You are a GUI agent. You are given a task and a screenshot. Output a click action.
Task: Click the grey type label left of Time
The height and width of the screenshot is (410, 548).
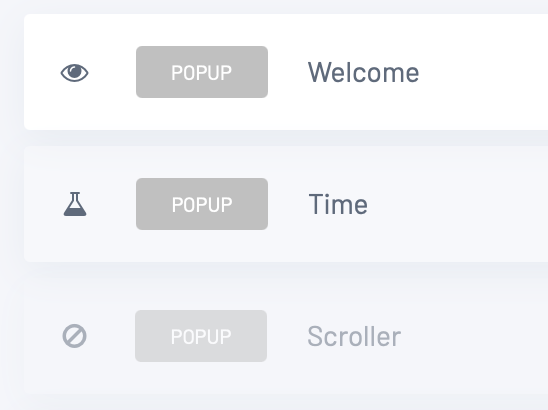tap(202, 204)
